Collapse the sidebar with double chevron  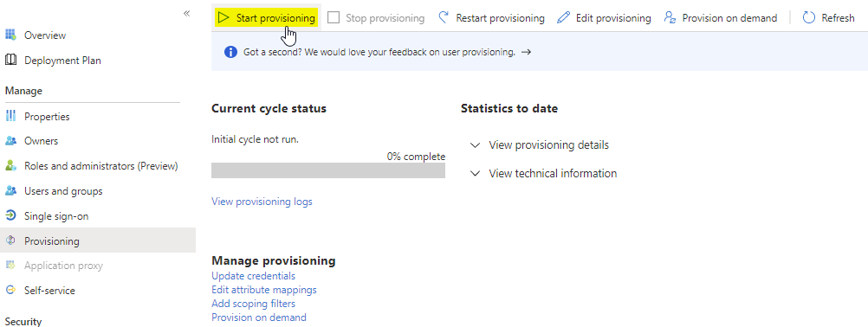[186, 13]
